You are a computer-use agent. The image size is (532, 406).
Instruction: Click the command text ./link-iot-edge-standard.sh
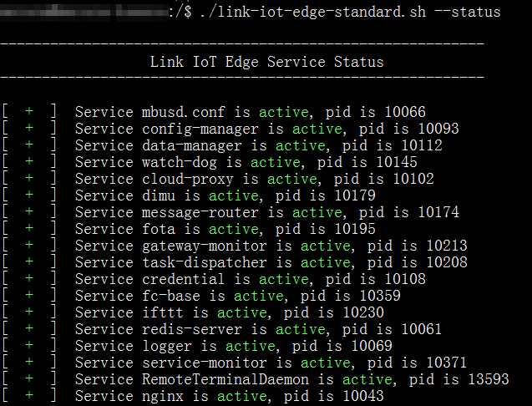coord(313,13)
